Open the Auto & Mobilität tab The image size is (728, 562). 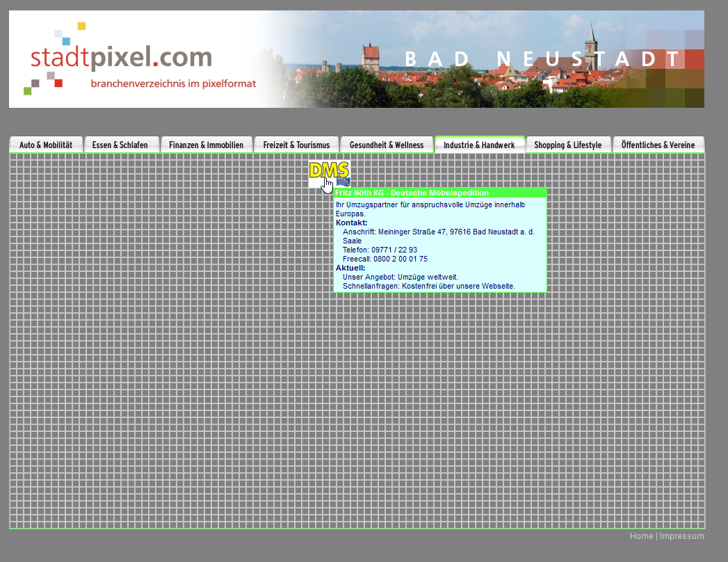[46, 145]
